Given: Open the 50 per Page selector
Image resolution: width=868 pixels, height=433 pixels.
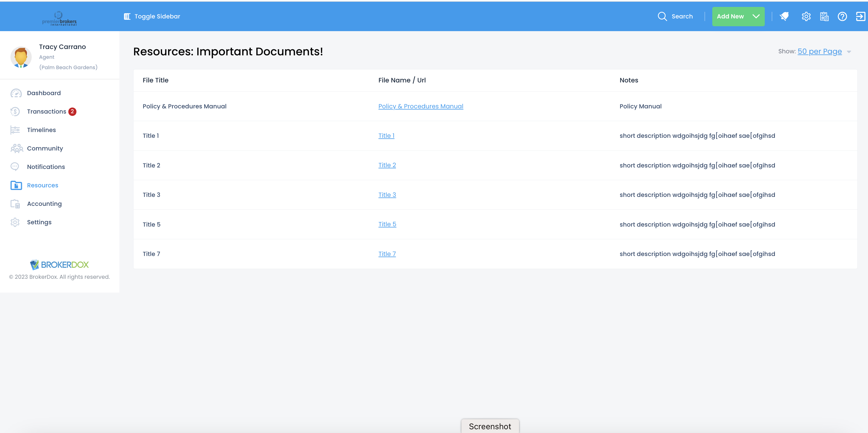Looking at the screenshot, I should coord(820,51).
